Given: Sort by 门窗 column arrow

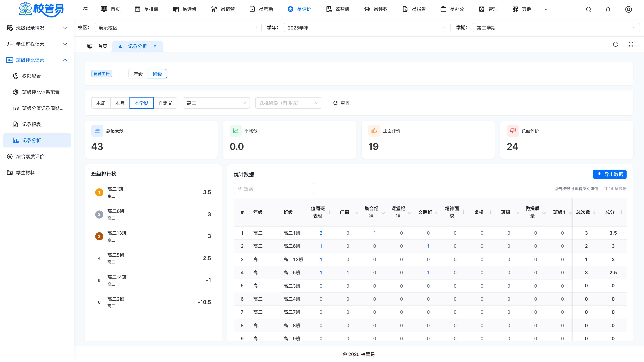Looking at the screenshot, I should [x=356, y=212].
